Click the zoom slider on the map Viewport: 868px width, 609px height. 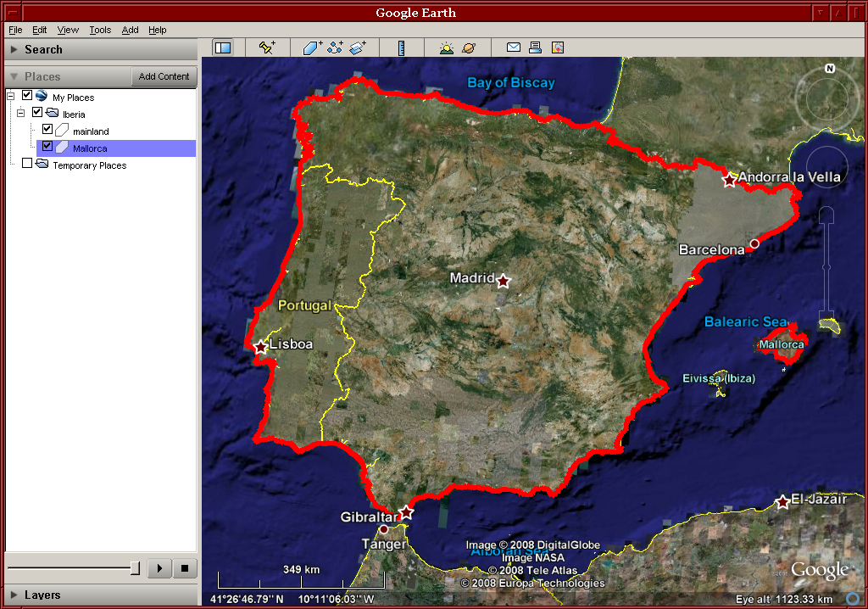coord(826,266)
